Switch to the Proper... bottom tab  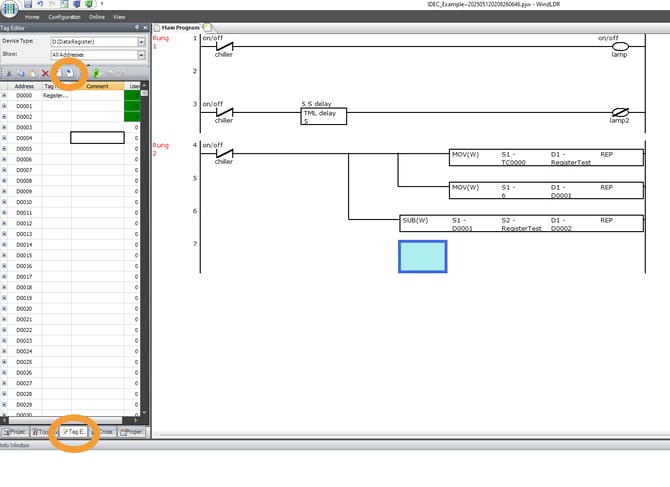[x=132, y=432]
